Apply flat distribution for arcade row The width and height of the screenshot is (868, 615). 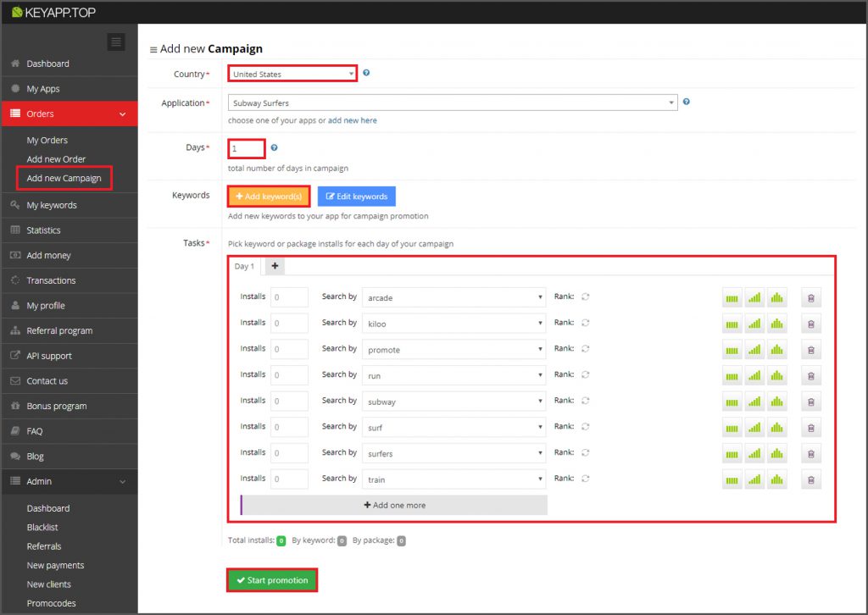[732, 298]
